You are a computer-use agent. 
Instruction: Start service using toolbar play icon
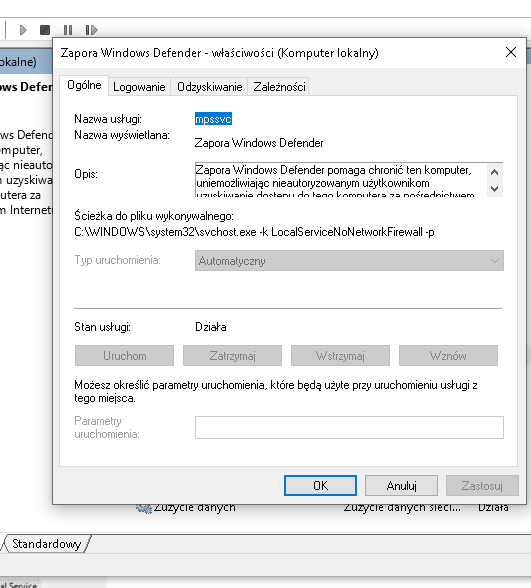[x=23, y=30]
